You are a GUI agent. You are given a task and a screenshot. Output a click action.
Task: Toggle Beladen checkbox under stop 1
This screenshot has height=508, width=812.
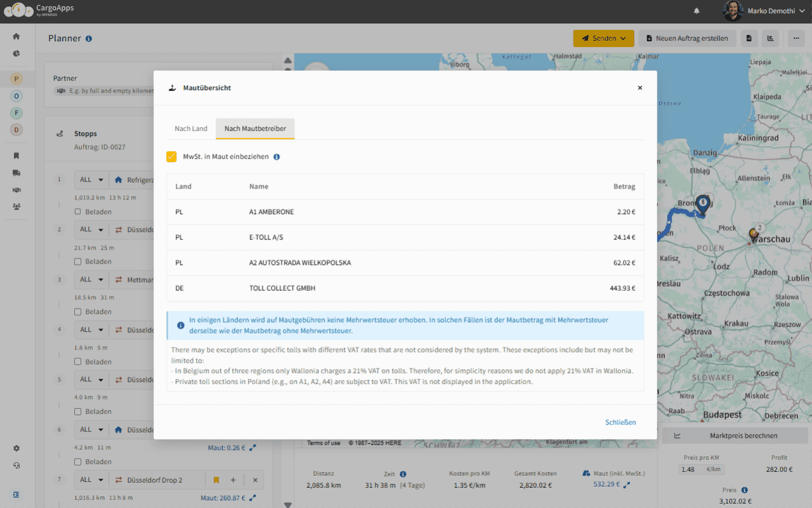[x=78, y=212]
